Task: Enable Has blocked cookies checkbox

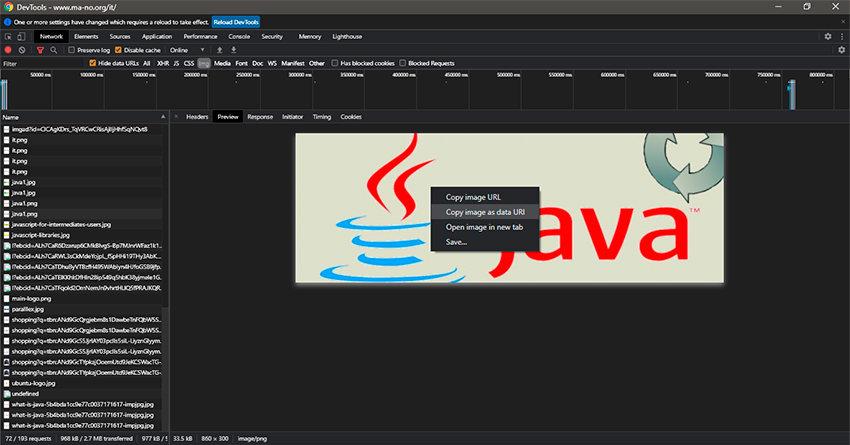Action: click(335, 63)
